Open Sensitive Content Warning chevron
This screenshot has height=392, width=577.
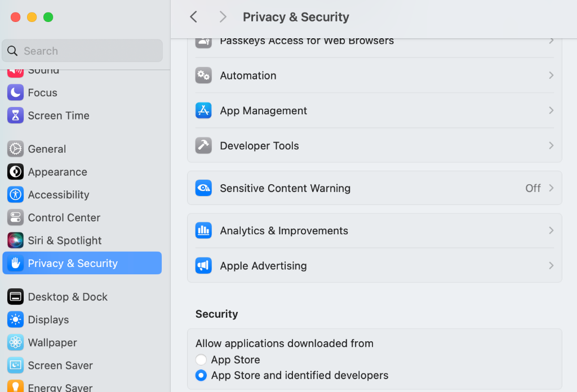(x=551, y=188)
